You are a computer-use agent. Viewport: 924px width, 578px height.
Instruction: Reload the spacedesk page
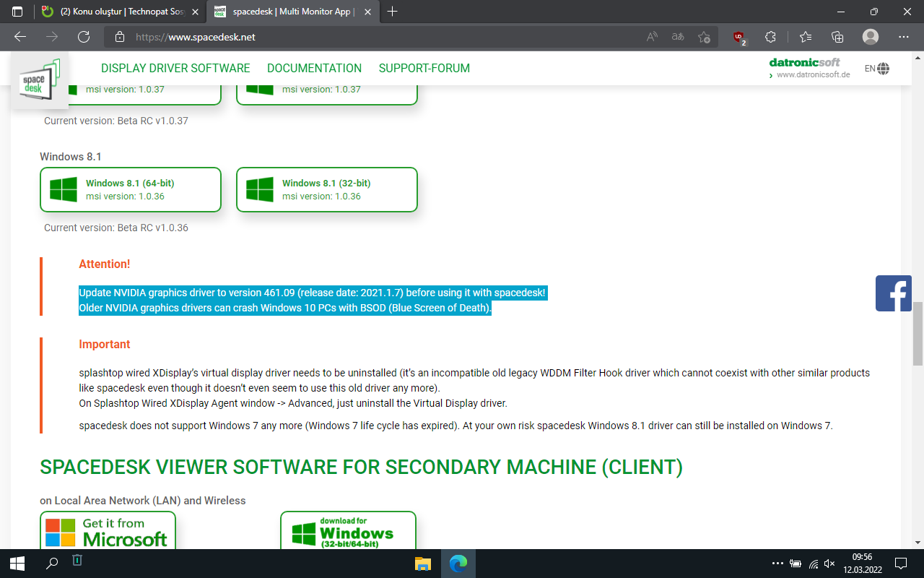(84, 37)
